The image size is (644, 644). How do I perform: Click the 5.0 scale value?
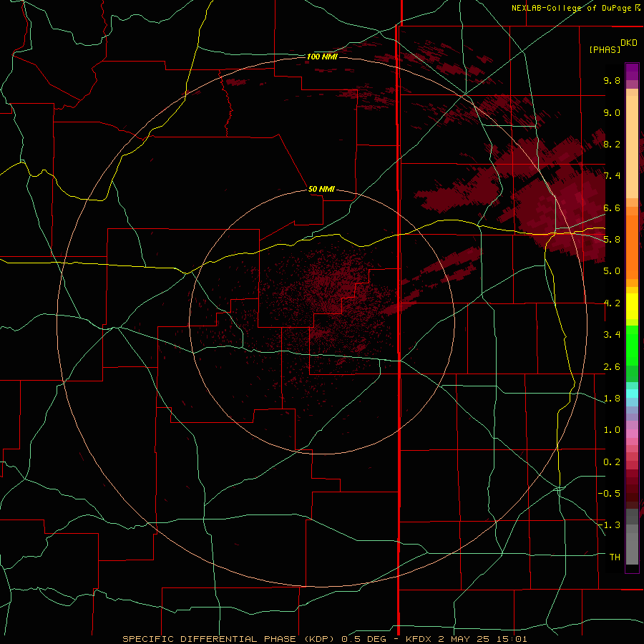click(x=612, y=271)
